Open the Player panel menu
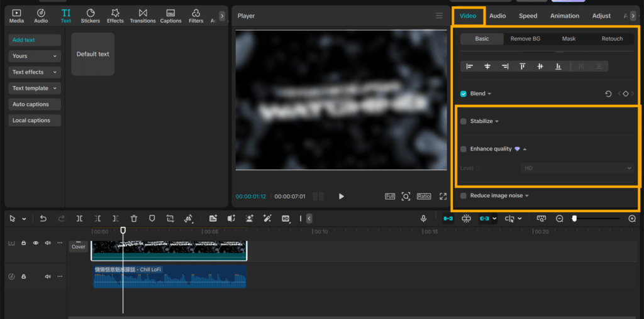This screenshot has height=319, width=644. 439,16
